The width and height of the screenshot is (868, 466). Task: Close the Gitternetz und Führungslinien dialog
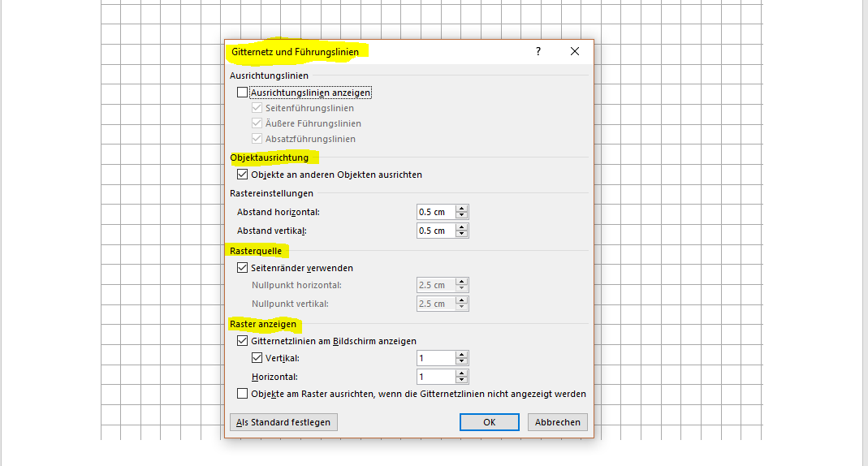[x=575, y=51]
